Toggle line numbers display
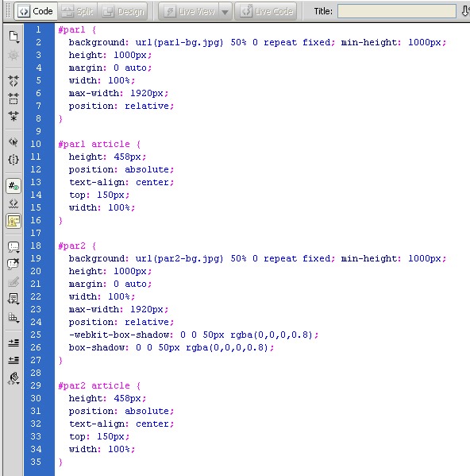The width and height of the screenshot is (470, 476). click(x=13, y=186)
